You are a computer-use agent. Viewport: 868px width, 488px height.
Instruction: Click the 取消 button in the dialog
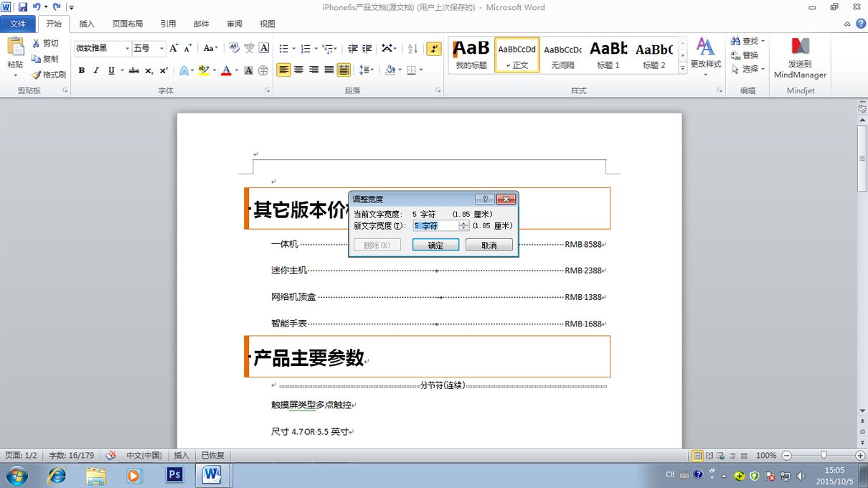[489, 245]
